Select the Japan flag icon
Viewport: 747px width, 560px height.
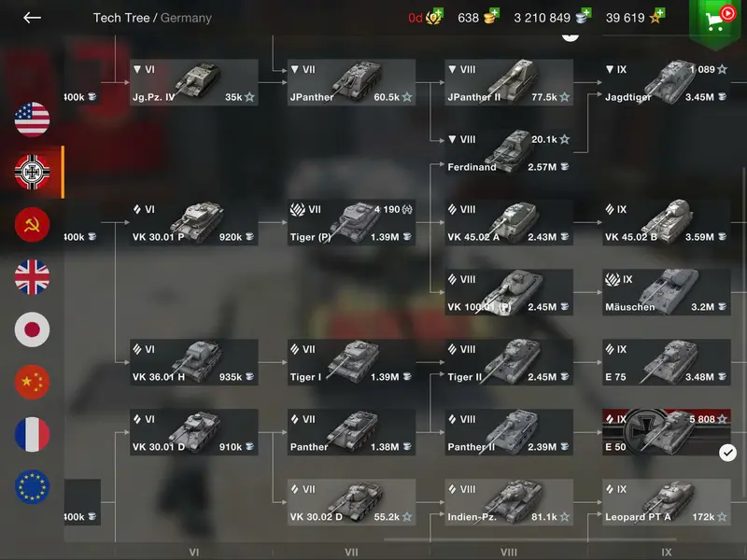click(32, 329)
